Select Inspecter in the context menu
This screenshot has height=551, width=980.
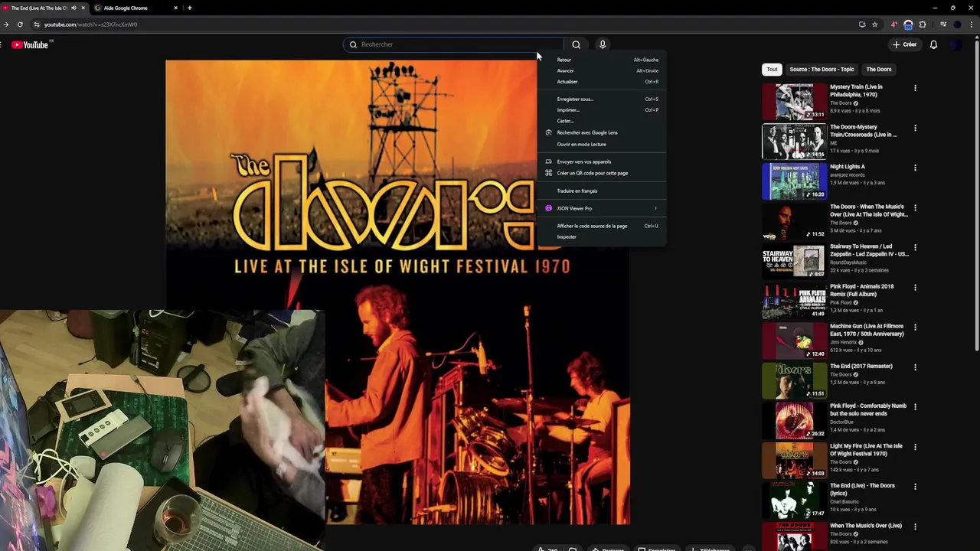(x=602, y=236)
